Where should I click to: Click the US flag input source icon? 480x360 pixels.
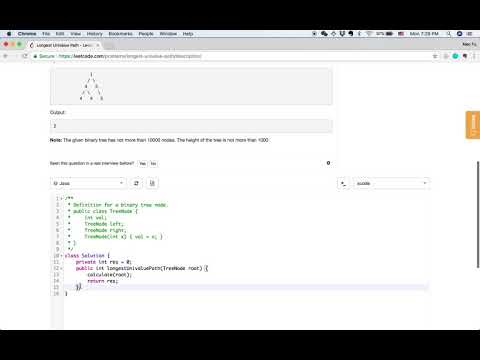tap(401, 34)
